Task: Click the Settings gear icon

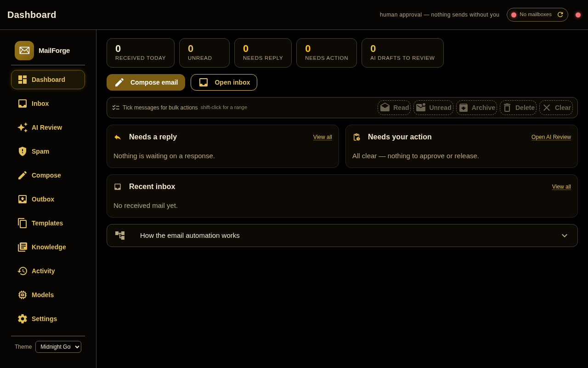Action: click(x=23, y=319)
